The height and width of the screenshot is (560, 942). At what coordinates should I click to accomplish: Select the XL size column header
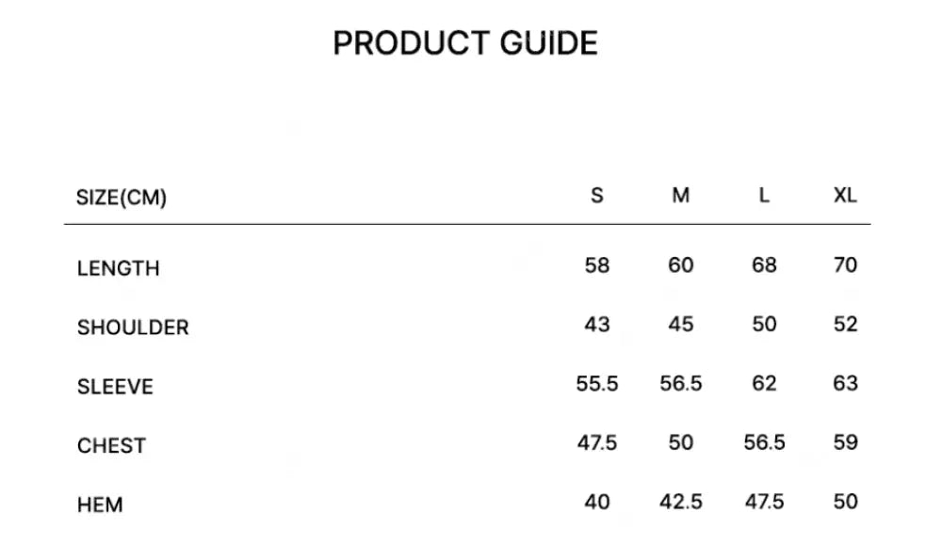click(845, 196)
